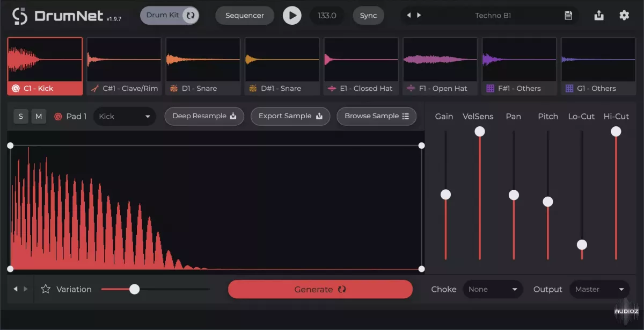Open settings with the gear icon
Viewport: 644px width, 330px height.
point(624,15)
